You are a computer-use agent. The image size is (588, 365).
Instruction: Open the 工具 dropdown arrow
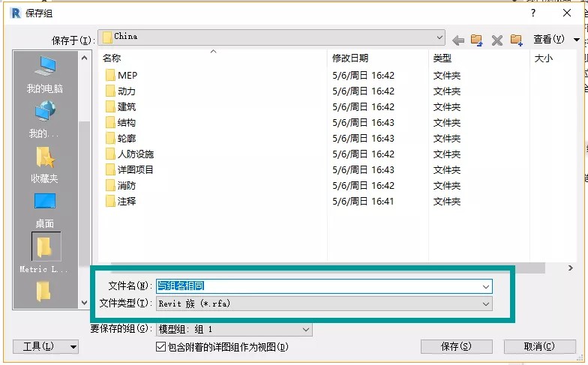tap(73, 346)
